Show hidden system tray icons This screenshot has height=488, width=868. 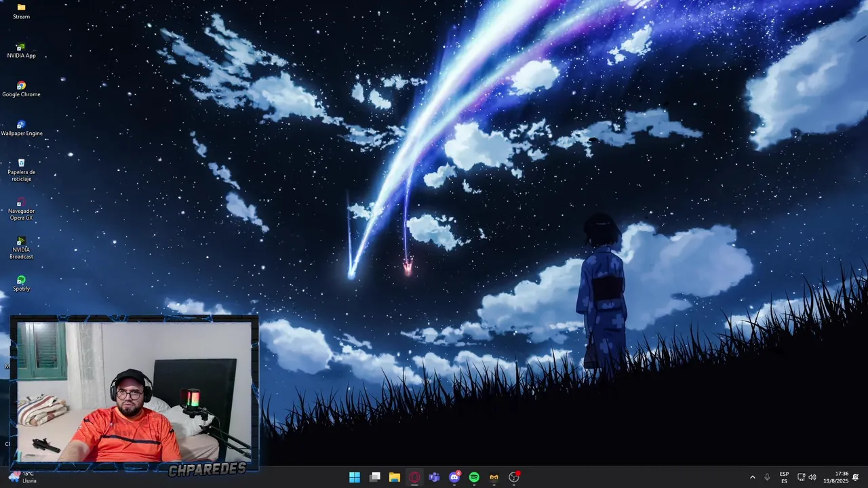(x=752, y=477)
